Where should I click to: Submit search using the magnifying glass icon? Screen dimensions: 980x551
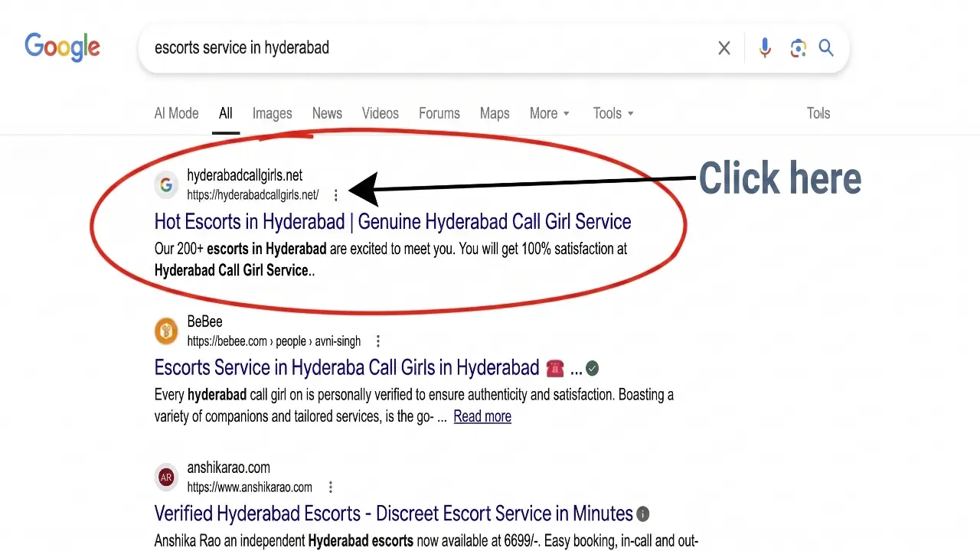[826, 48]
